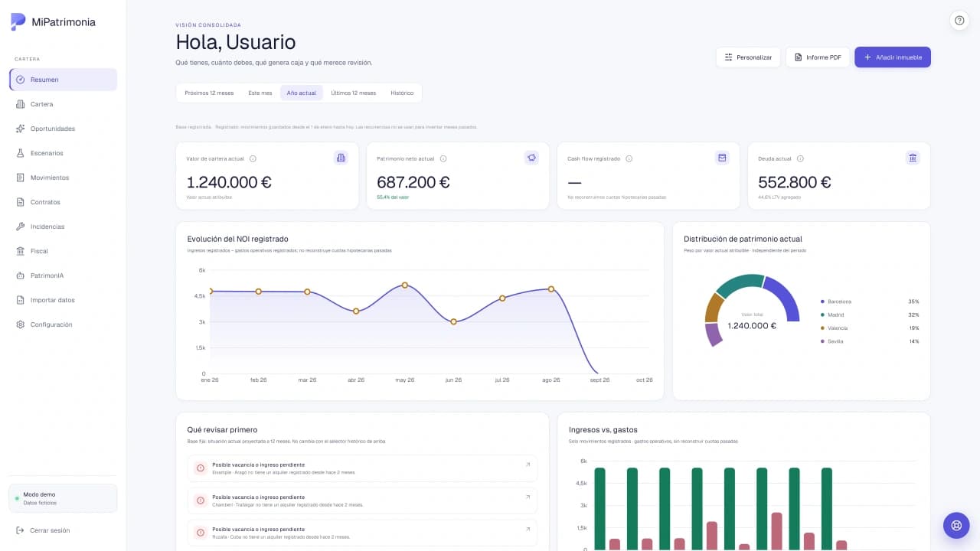Click Cerrar sesión in the sidebar
The height and width of the screenshot is (551, 980).
tap(63, 530)
